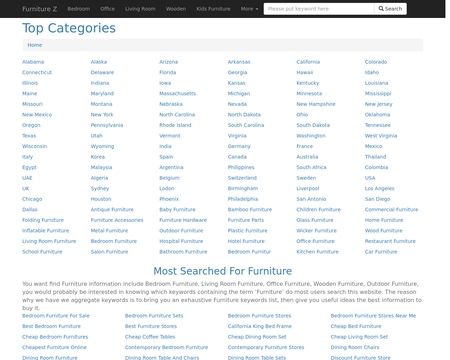This screenshot has width=450, height=360.
Task: Open the Folding Furniture link
Action: pyautogui.click(x=43, y=220)
